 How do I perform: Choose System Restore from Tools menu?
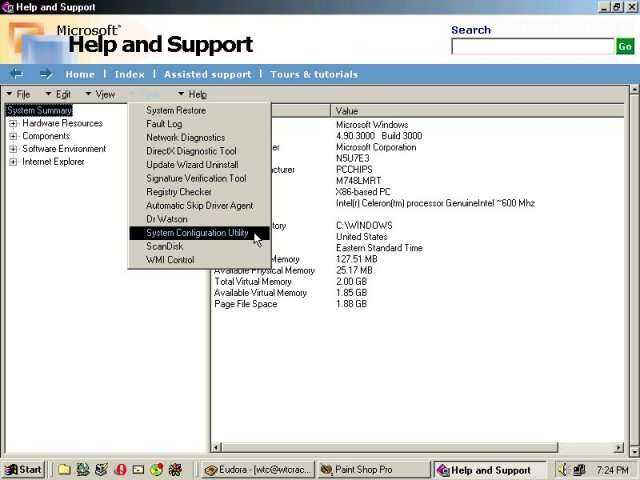175,111
